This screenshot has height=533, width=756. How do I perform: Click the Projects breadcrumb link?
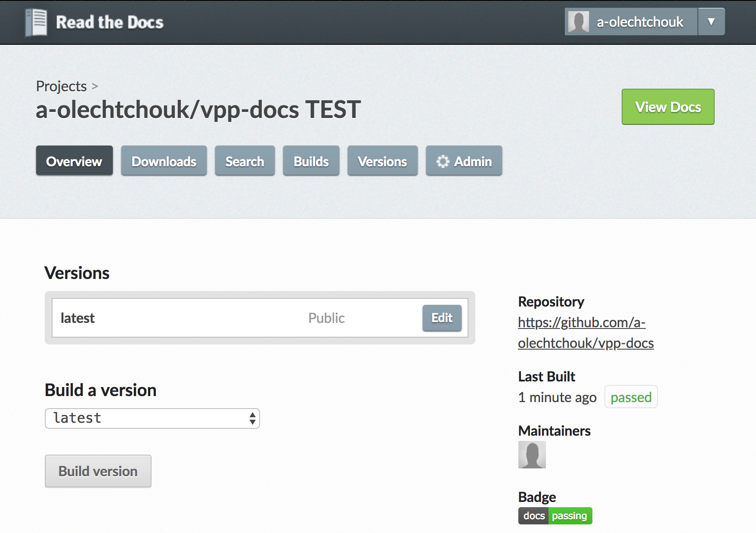pyautogui.click(x=61, y=86)
